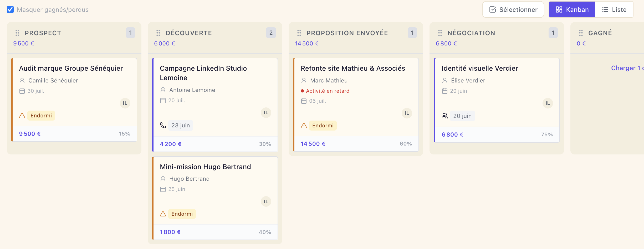Image resolution: width=644 pixels, height=249 pixels.
Task: Click the 1 800 € amount
Action: pyautogui.click(x=170, y=232)
